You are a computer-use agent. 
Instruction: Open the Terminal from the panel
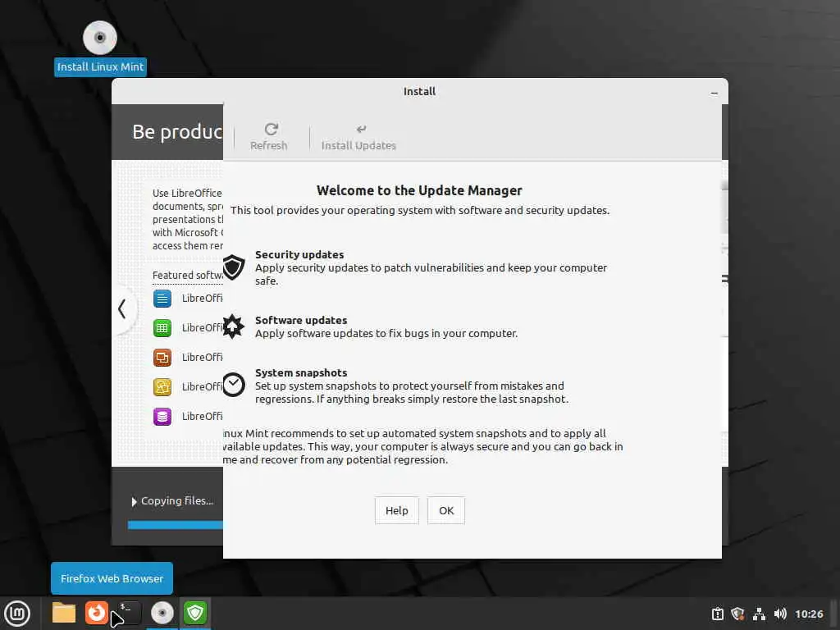tap(129, 614)
